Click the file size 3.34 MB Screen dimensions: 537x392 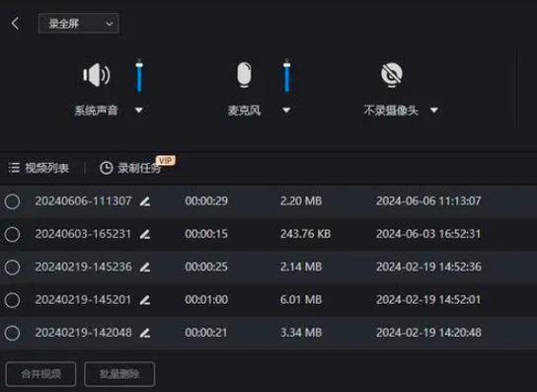(301, 333)
